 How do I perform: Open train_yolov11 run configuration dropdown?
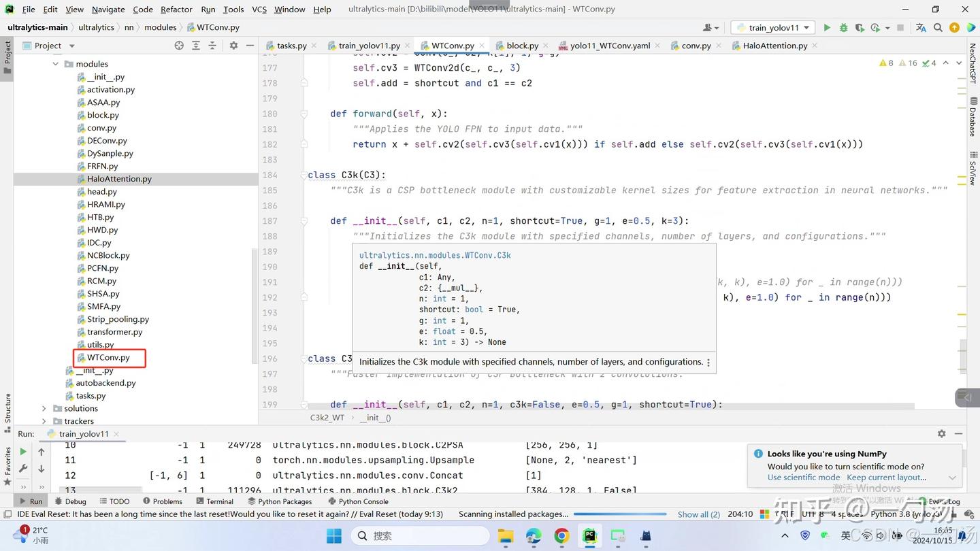(x=773, y=28)
